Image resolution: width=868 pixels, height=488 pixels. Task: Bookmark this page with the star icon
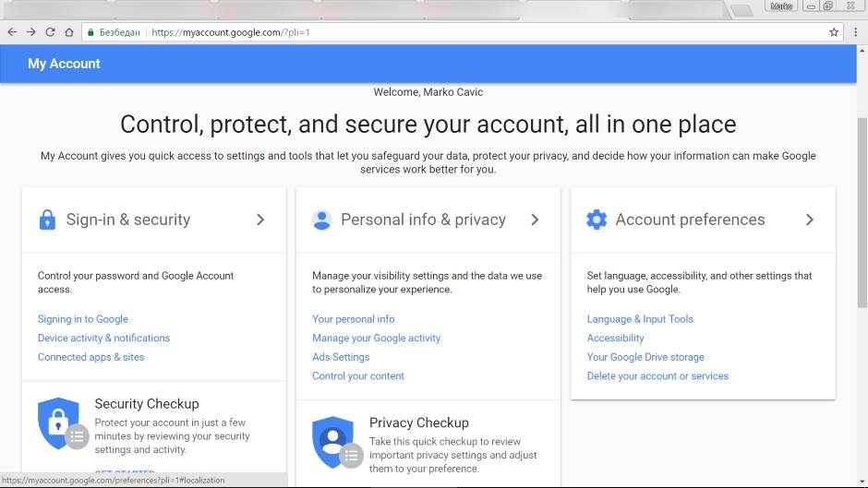tap(834, 32)
